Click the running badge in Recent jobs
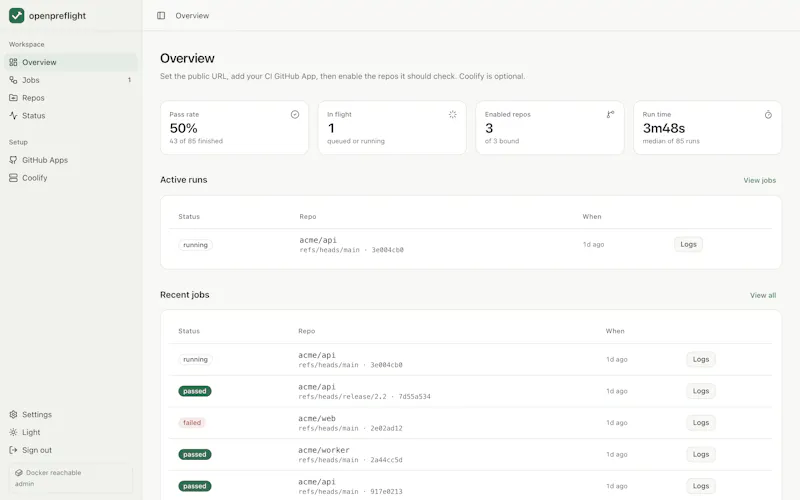Viewport: 800px width, 500px height. (x=195, y=360)
